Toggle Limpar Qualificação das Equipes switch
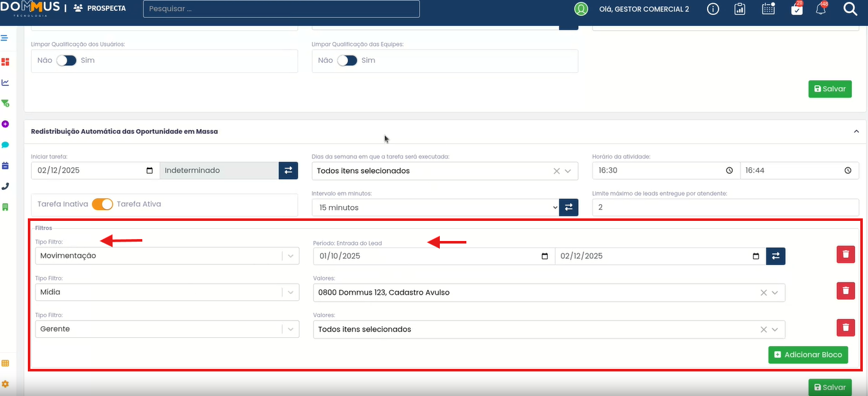The height and width of the screenshot is (396, 868). point(347,60)
